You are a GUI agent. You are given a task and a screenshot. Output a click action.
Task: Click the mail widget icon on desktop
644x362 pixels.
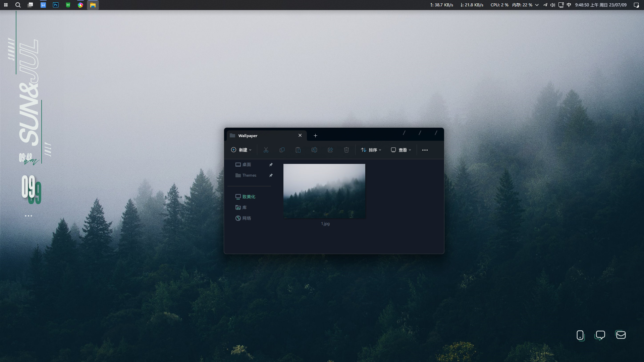(621, 335)
